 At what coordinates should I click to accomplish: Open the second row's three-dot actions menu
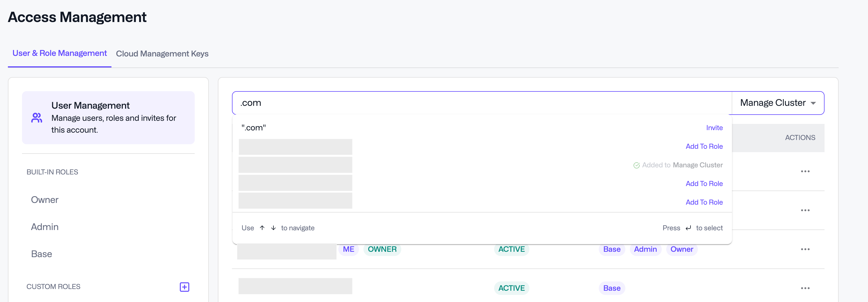click(x=805, y=210)
